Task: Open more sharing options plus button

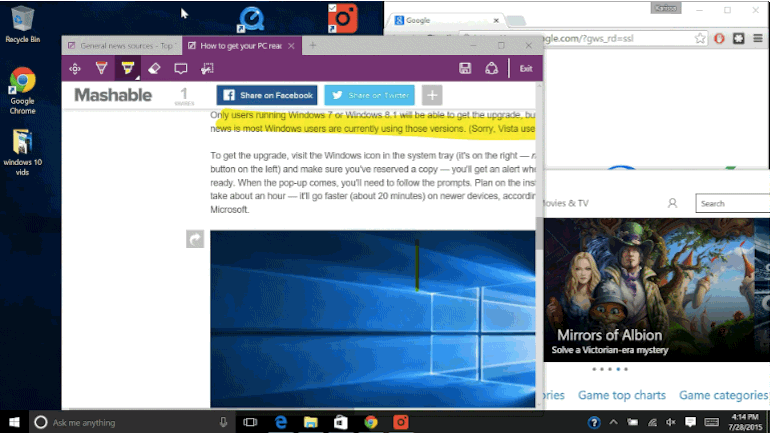Action: [432, 95]
